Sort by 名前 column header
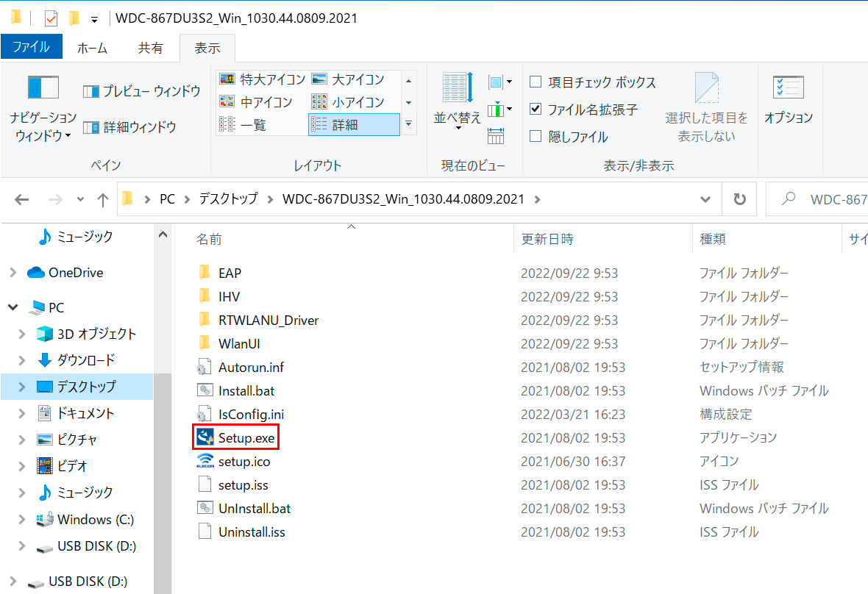The image size is (868, 594). tap(209, 240)
